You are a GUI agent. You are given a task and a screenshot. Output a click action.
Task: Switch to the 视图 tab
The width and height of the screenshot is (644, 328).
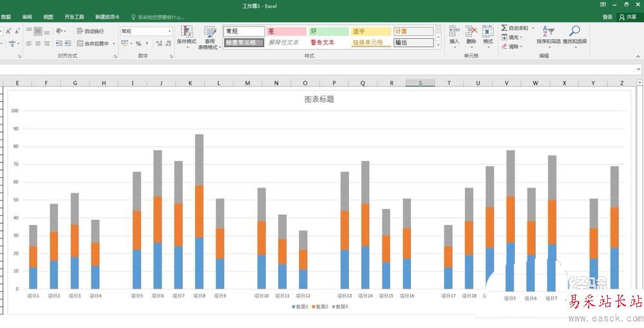point(48,17)
